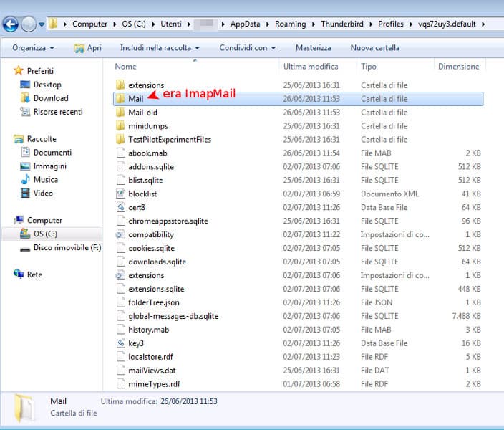
Task: Select the file folderTree.json
Action: pyautogui.click(x=153, y=302)
